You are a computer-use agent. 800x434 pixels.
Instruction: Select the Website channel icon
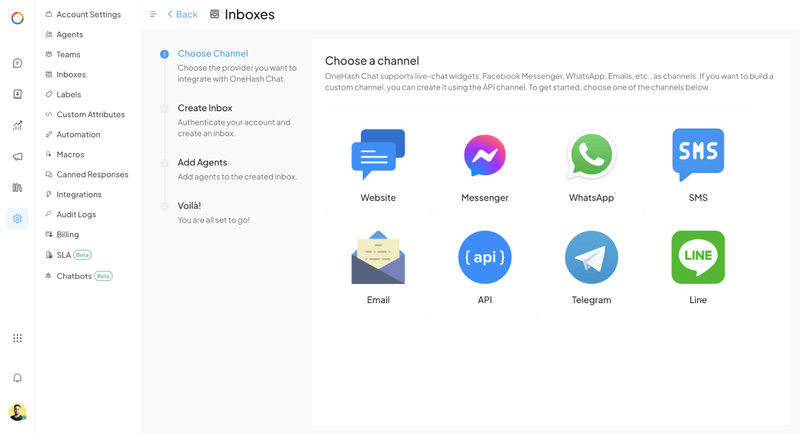[378, 155]
